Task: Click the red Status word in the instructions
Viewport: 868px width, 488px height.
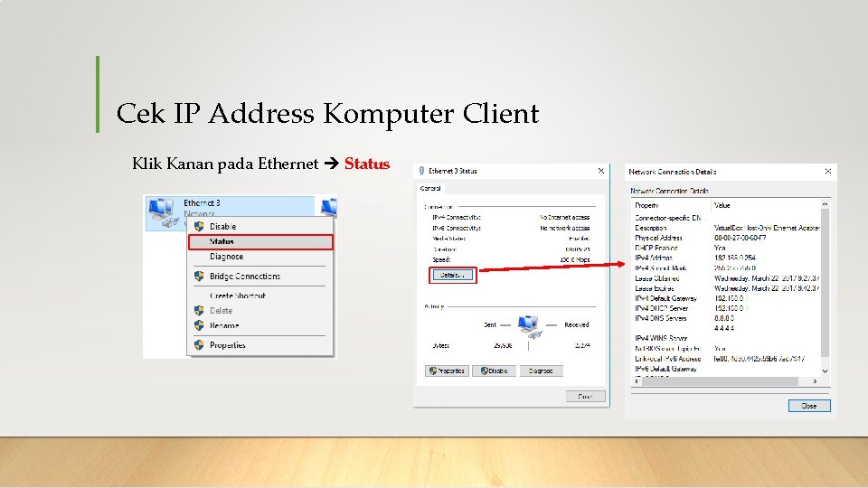Action: (367, 164)
